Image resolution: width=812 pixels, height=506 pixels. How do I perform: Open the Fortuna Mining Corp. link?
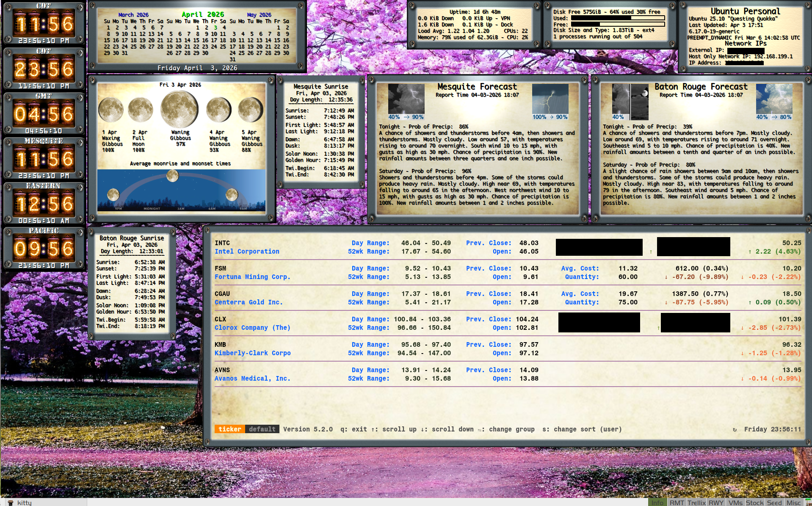click(252, 277)
